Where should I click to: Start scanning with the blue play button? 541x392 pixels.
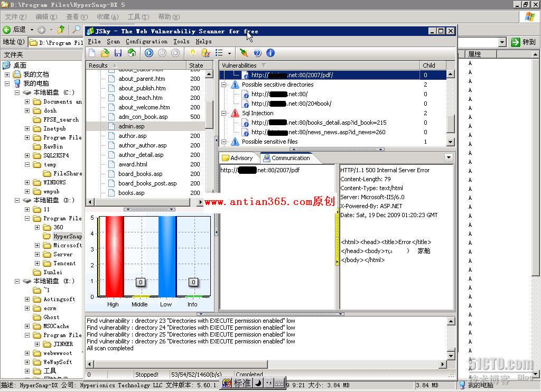click(148, 53)
